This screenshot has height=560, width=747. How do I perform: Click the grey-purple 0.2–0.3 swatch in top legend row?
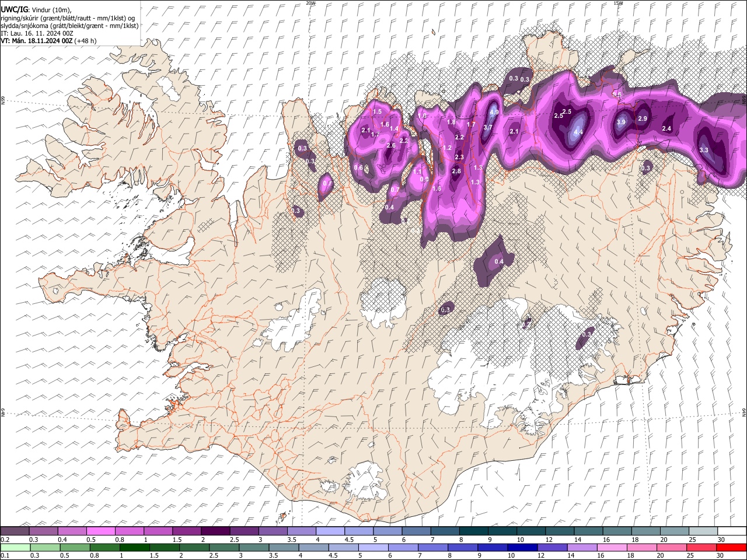click(15, 531)
